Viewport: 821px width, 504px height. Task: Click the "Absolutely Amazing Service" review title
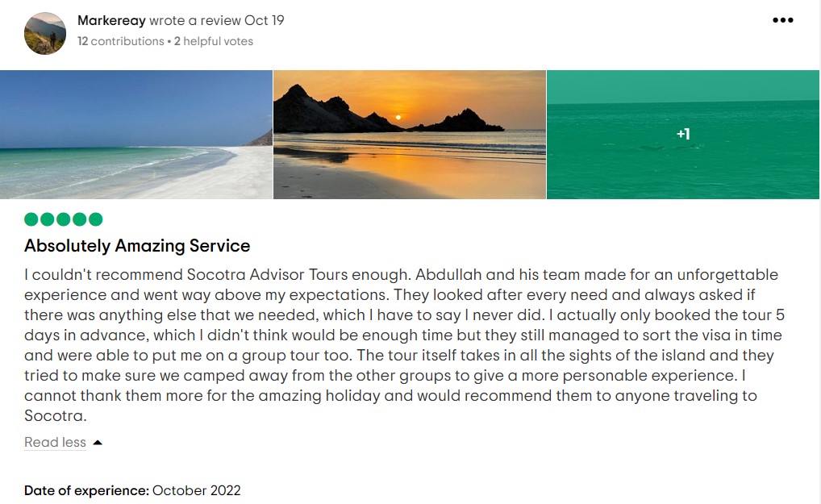(137, 246)
